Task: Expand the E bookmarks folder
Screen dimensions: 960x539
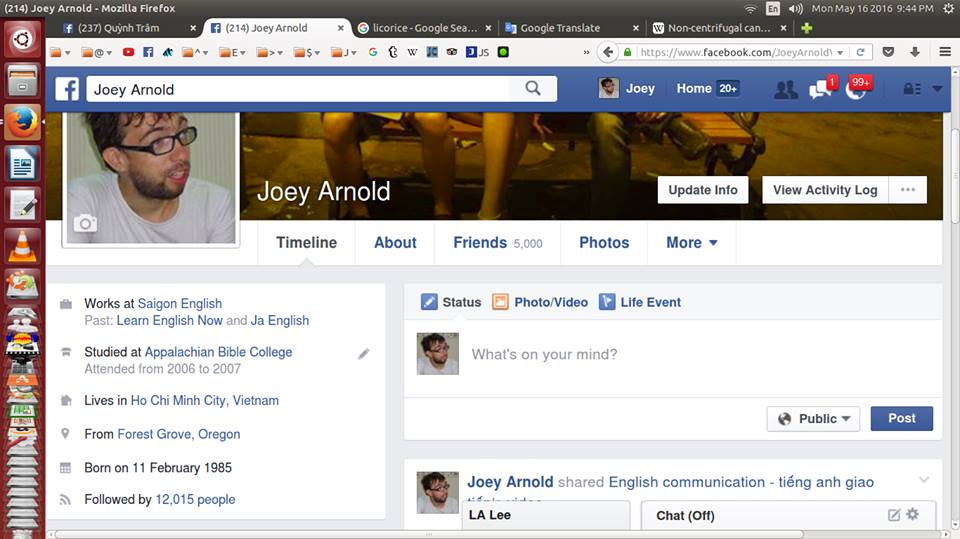Action: coord(232,53)
